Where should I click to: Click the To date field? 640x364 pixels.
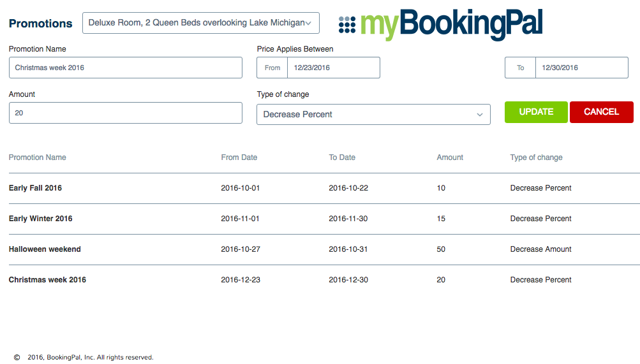581,68
